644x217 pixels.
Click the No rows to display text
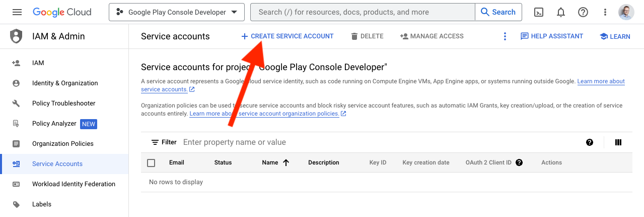pyautogui.click(x=176, y=182)
